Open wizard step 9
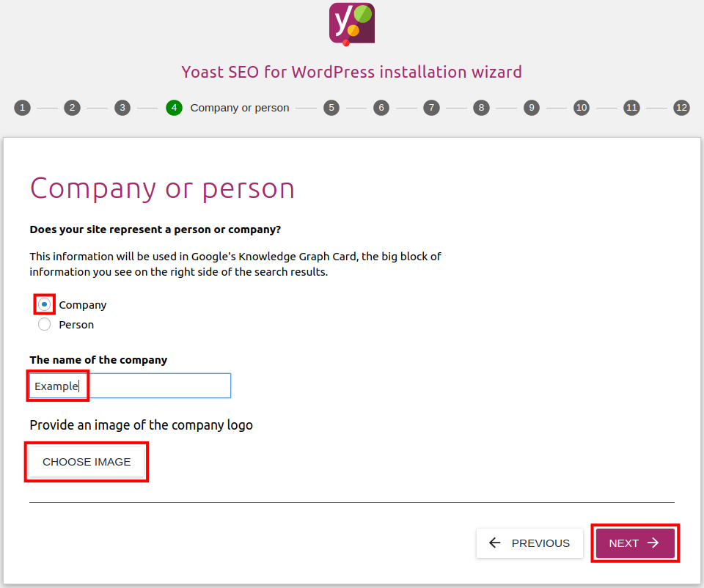The image size is (704, 588). coord(532,108)
